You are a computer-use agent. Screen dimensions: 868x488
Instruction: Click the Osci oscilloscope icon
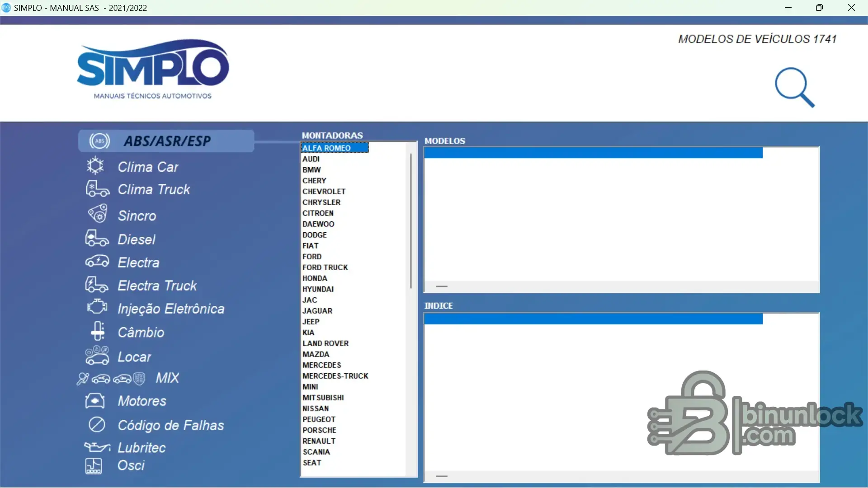[x=94, y=466]
